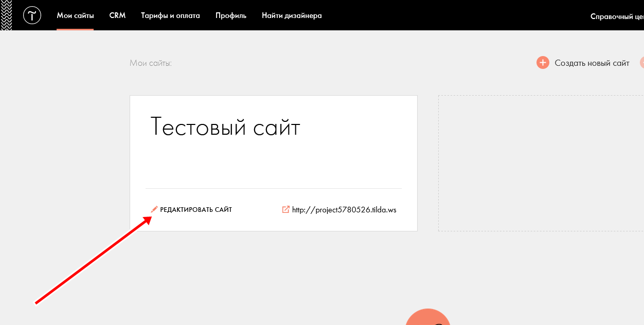The width and height of the screenshot is (644, 325).
Task: Click the Мои сайты: heading label
Action: pos(150,63)
